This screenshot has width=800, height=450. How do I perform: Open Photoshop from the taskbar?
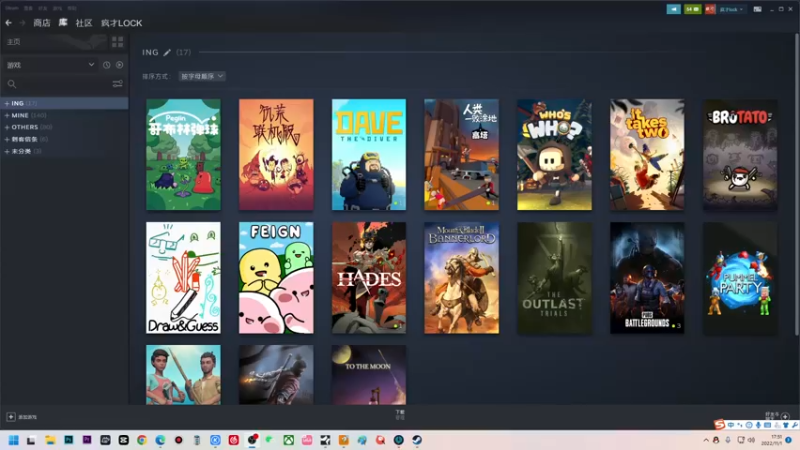[68, 440]
